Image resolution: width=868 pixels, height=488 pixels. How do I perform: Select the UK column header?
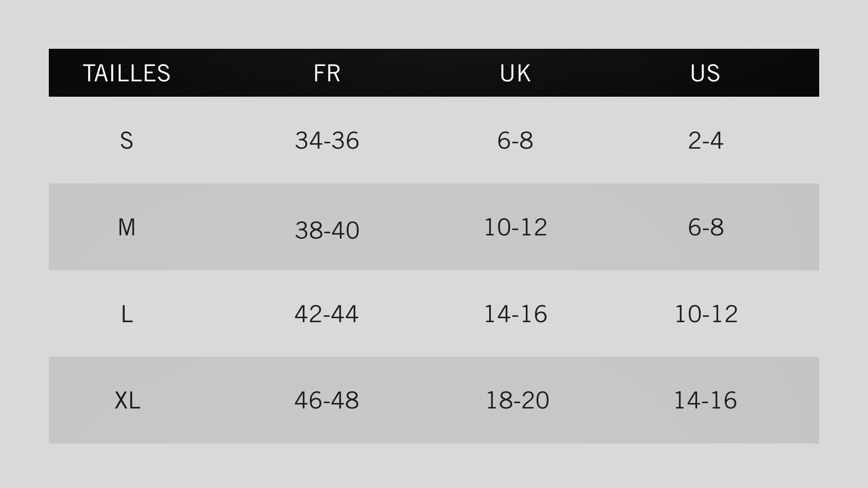click(x=515, y=73)
